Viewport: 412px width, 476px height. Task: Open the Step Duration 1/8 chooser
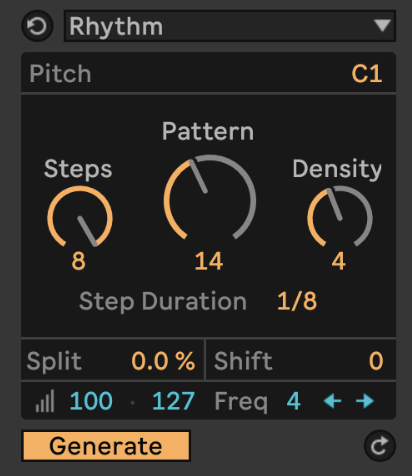(x=297, y=301)
